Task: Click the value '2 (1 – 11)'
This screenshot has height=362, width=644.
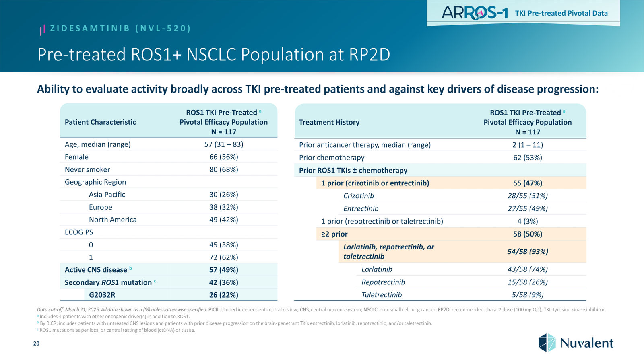Action: 528,145
